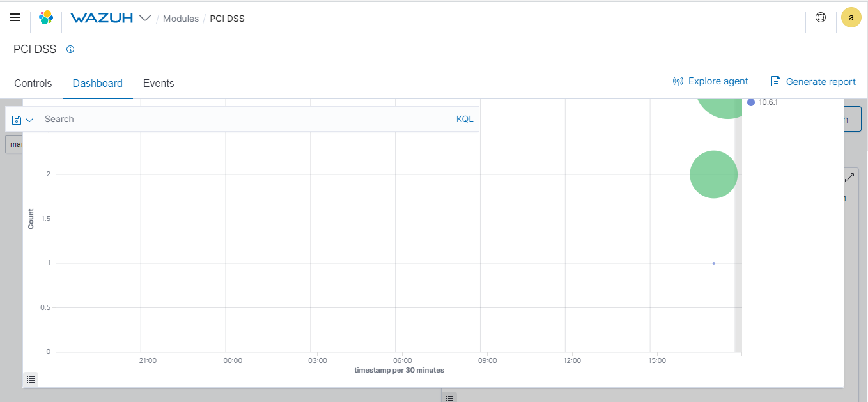
Task: Expand the saved query dropdown arrow
Action: (x=28, y=119)
